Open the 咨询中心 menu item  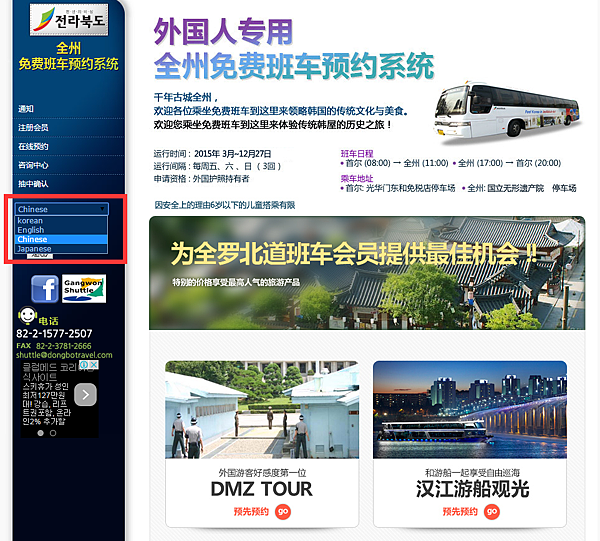(x=33, y=165)
